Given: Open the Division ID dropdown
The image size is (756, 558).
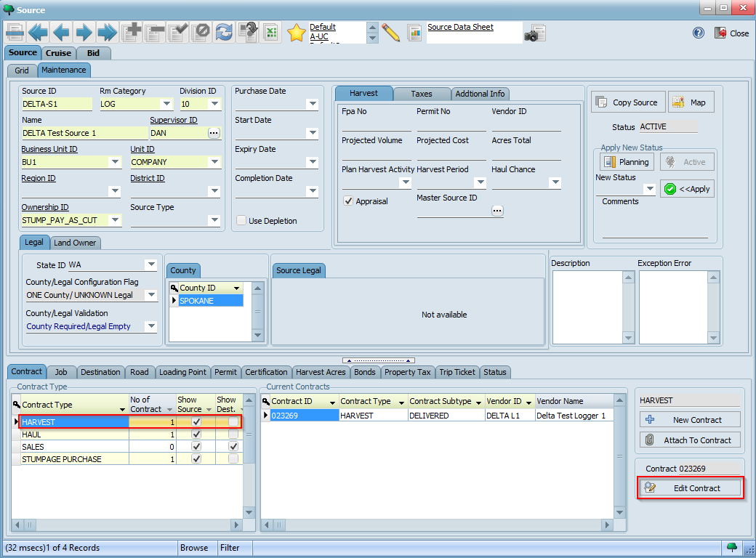Looking at the screenshot, I should tap(214, 104).
